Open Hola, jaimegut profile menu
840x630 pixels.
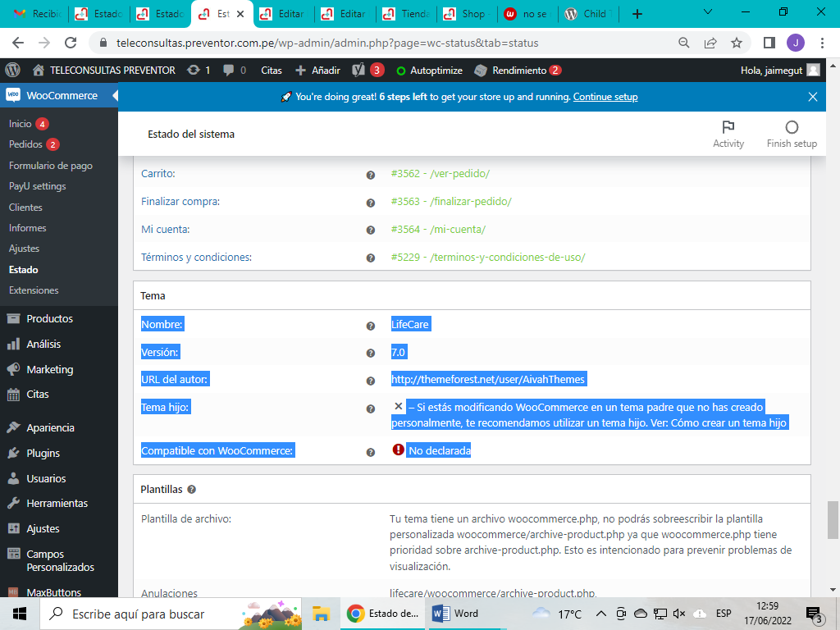(780, 71)
